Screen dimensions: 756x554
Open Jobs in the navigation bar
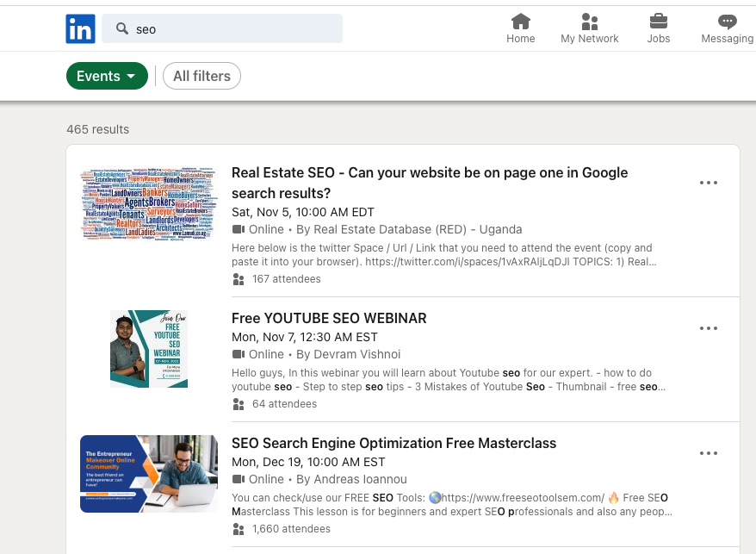click(x=658, y=29)
